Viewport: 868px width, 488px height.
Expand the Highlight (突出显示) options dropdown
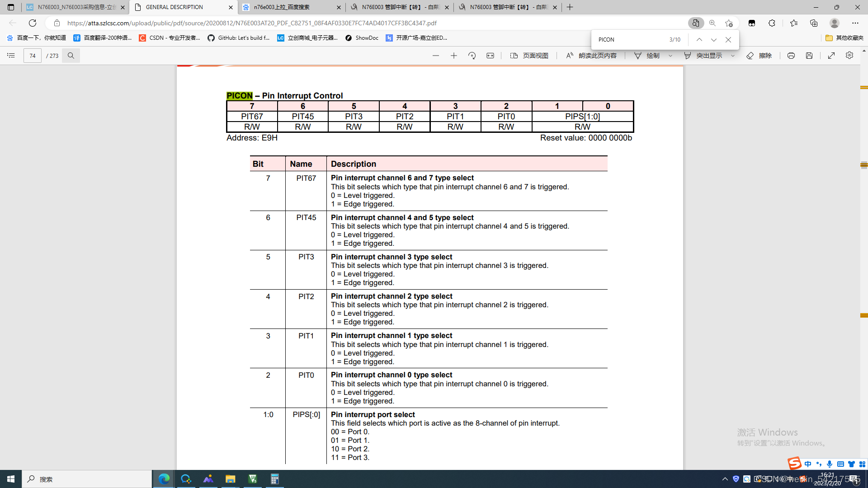tap(733, 56)
